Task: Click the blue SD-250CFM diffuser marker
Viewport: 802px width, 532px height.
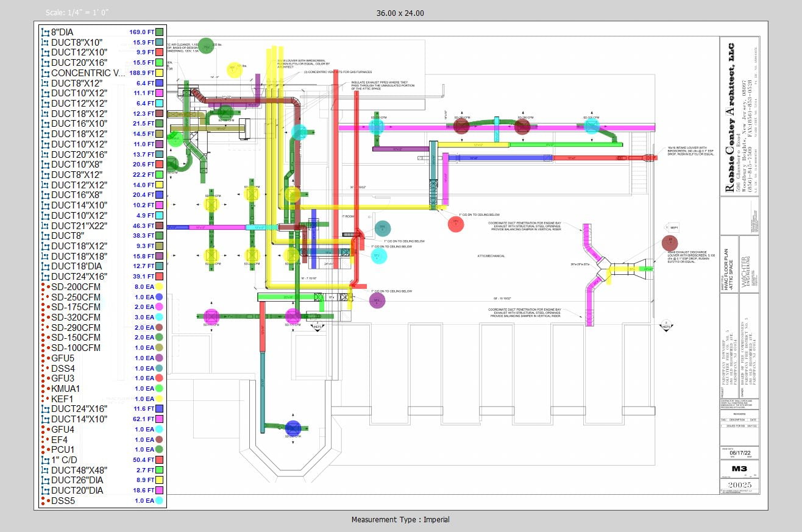Action: (293, 428)
